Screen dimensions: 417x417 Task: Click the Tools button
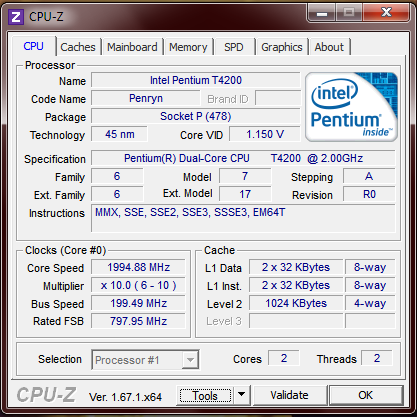click(205, 396)
